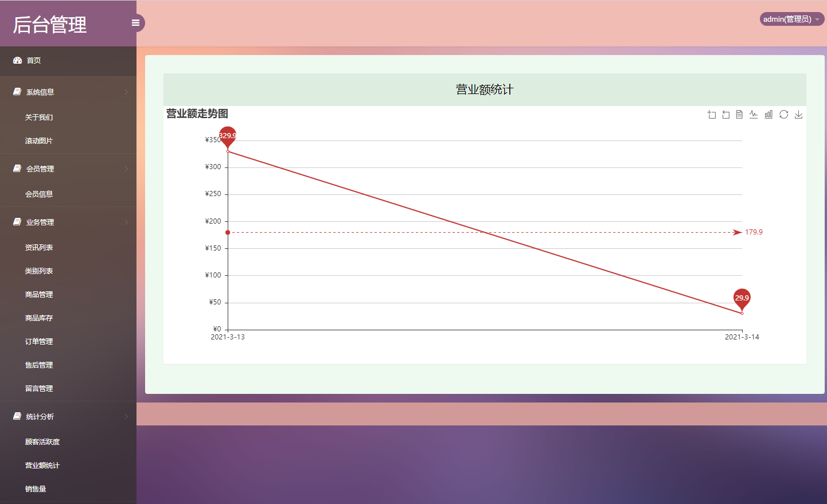Click the chart restore (refresh) icon
The width and height of the screenshot is (827, 504).
783,114
